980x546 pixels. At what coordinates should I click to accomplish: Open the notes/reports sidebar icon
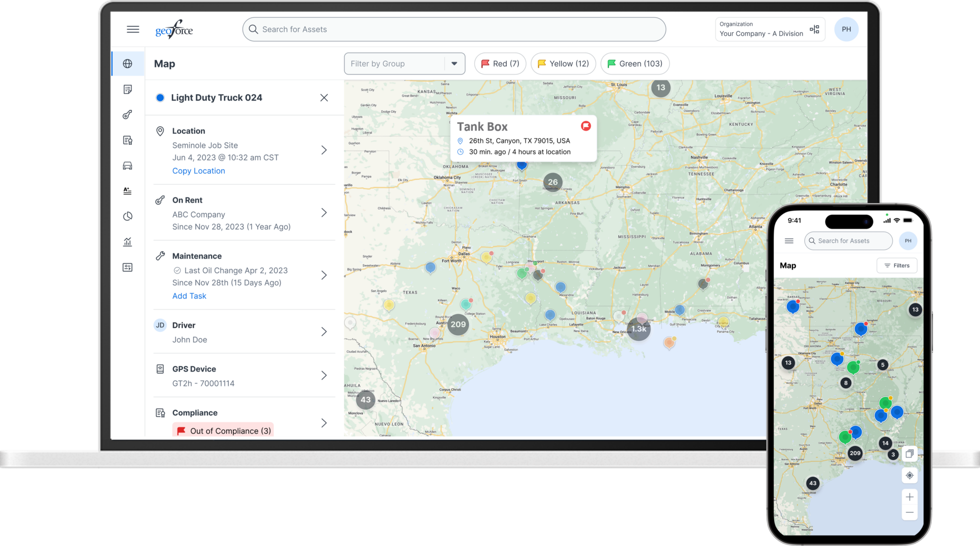coord(127,89)
